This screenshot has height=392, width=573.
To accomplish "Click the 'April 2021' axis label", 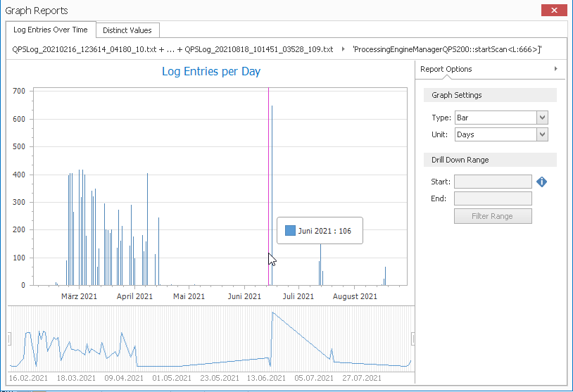I will (x=134, y=296).
